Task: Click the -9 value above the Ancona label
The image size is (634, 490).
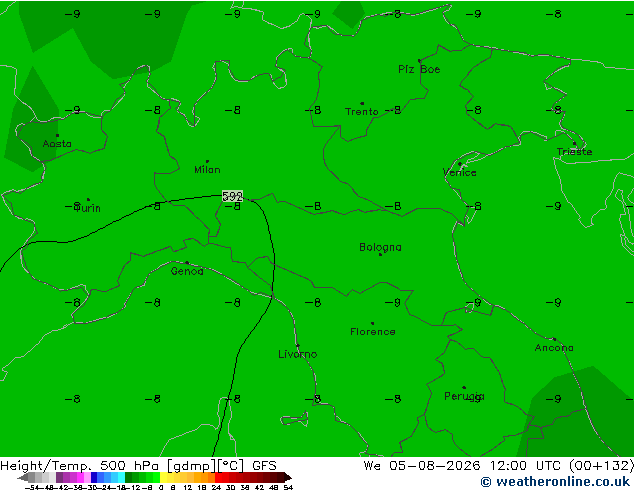Action: tap(553, 302)
